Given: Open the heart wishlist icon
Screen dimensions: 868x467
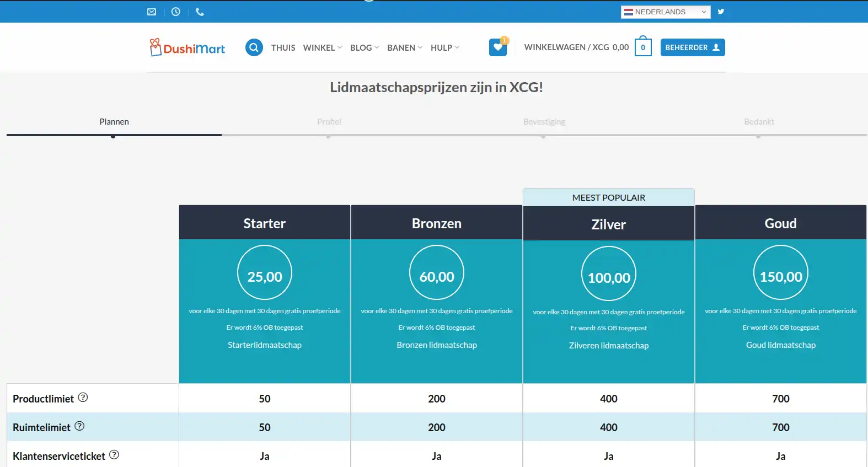Looking at the screenshot, I should point(498,47).
